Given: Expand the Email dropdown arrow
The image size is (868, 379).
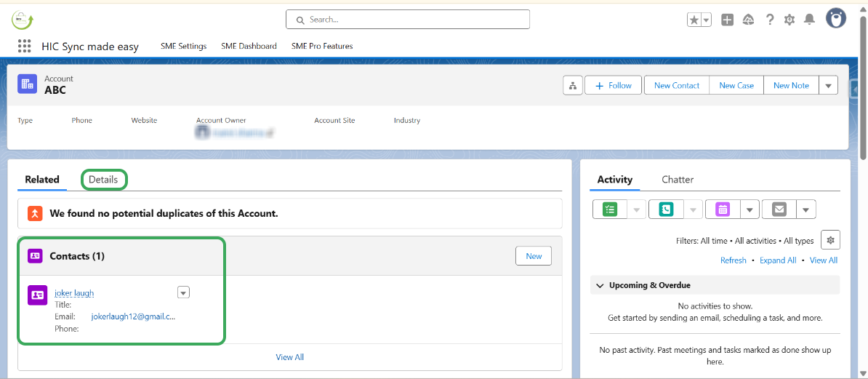Looking at the screenshot, I should pos(806,210).
